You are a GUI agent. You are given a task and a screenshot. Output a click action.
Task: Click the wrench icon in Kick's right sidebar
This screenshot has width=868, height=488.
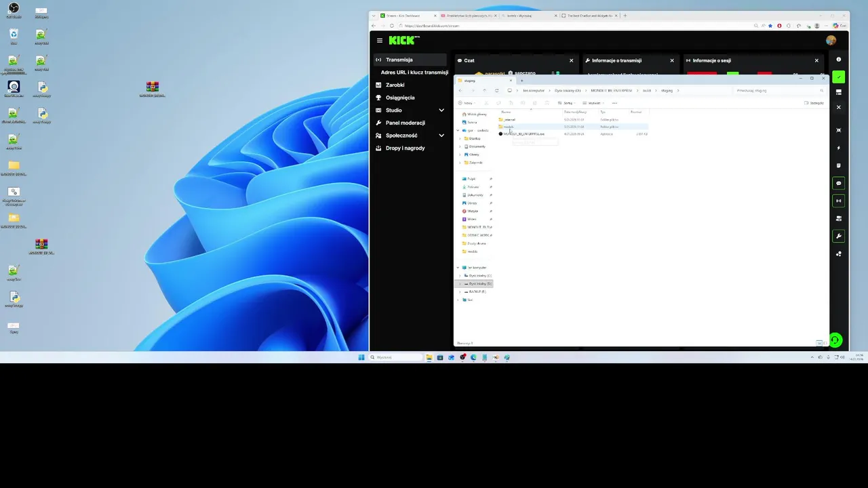pos(839,236)
